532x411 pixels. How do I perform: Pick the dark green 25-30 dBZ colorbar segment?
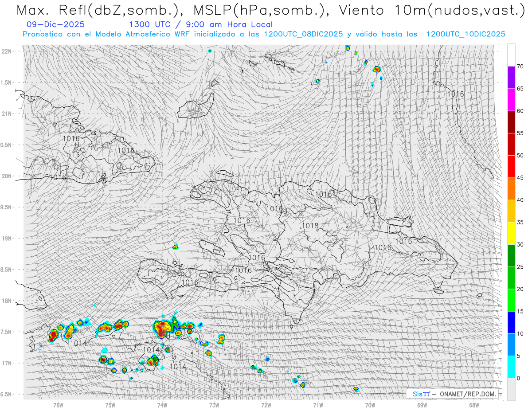(x=511, y=255)
